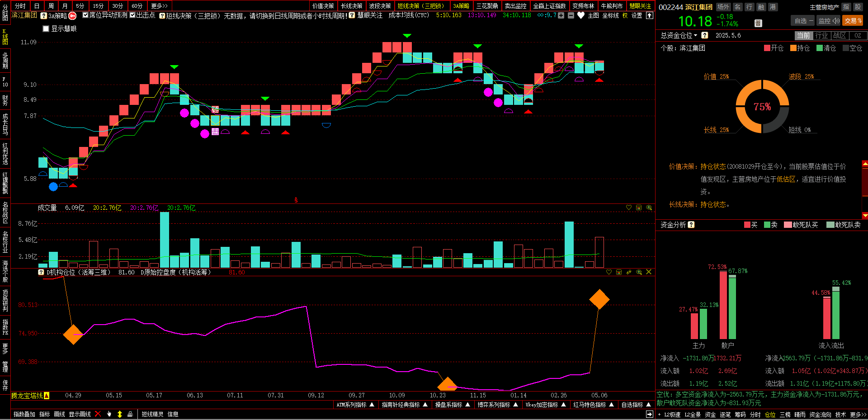Open help icon beside D机构仓位 label
The height and width of the screenshot is (420, 868).
[41, 272]
